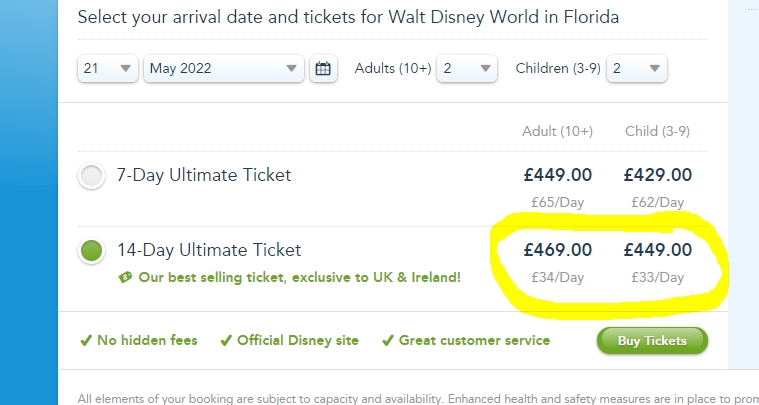
Task: Click the £34/Day adult rate text
Action: point(557,277)
